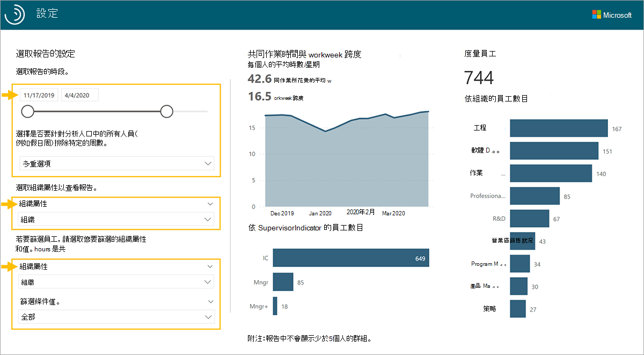Expand the 篩選條件值 chevron
The height and width of the screenshot is (355, 644).
(210, 301)
